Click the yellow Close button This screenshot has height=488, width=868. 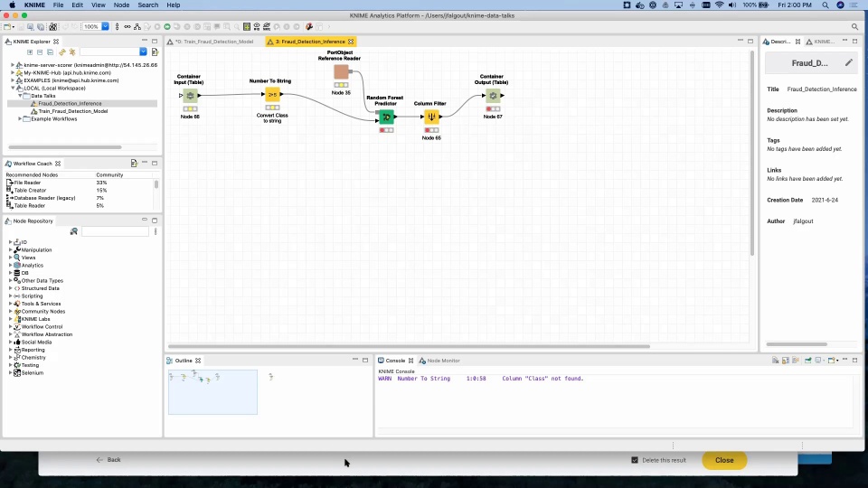coord(724,460)
